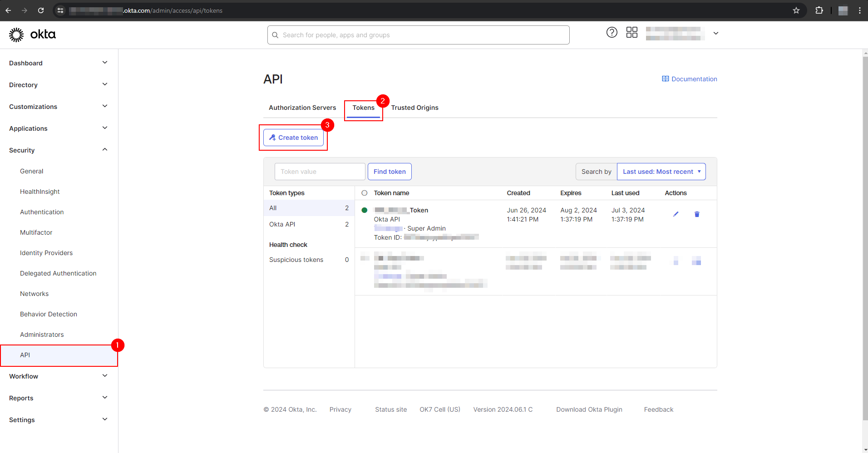Open Chrome three-dot menu
The height and width of the screenshot is (453, 868).
[x=860, y=10]
